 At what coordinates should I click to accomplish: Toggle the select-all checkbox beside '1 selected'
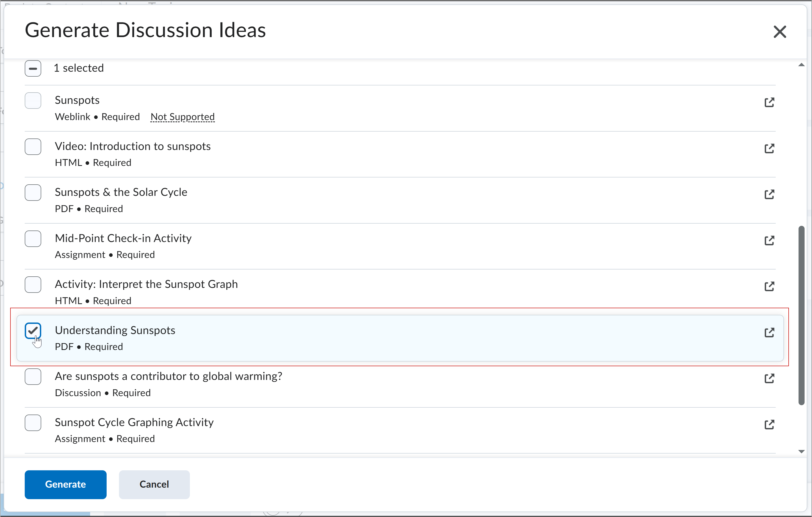33,68
